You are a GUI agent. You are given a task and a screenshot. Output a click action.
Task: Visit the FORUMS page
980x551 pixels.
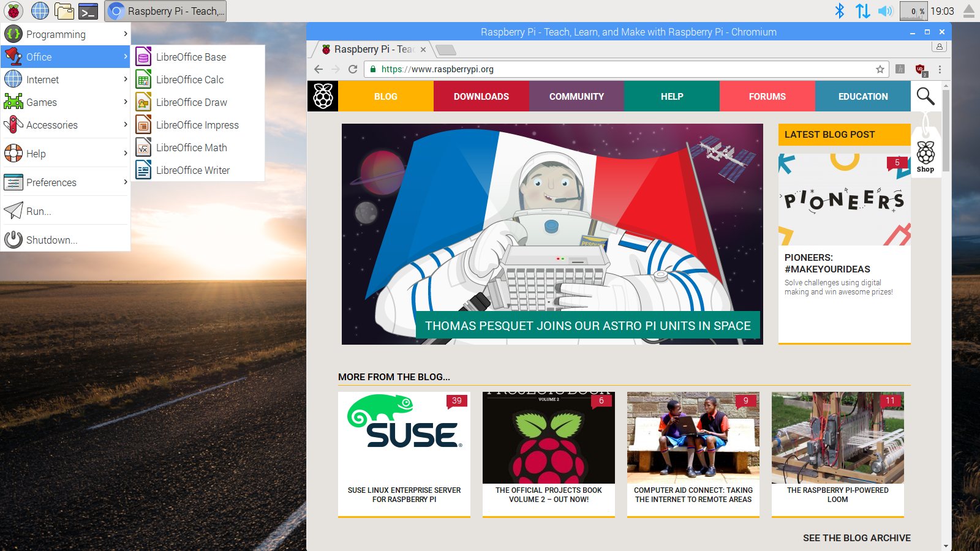click(767, 96)
